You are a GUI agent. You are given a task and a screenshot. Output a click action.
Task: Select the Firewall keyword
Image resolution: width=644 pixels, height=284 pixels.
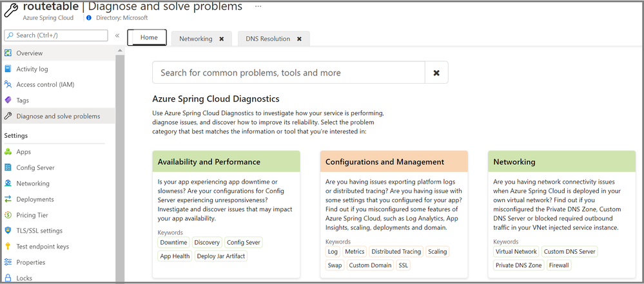(x=559, y=265)
